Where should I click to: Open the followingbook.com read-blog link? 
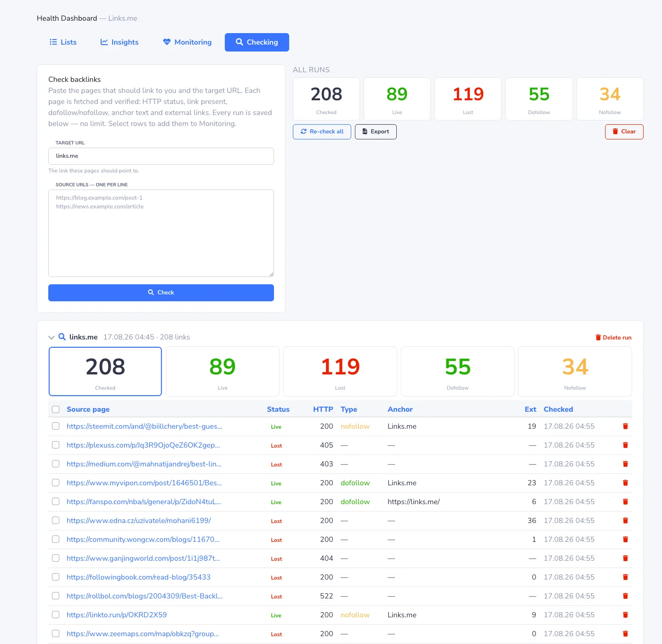tap(138, 577)
